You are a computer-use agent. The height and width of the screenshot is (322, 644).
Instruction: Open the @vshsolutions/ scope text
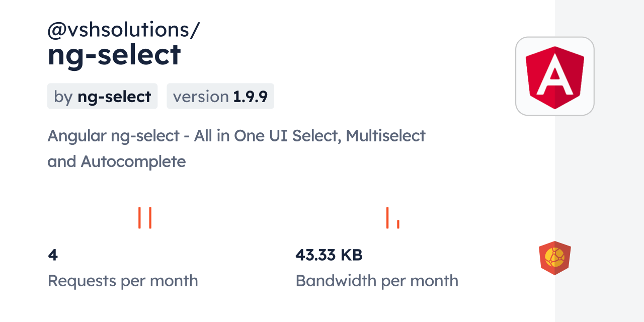(x=123, y=30)
